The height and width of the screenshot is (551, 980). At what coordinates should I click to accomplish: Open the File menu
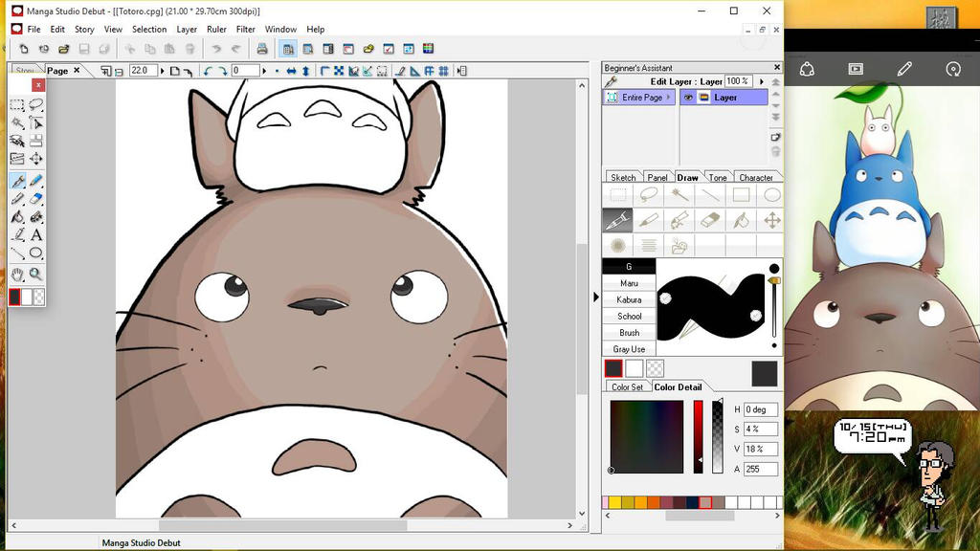(x=33, y=30)
